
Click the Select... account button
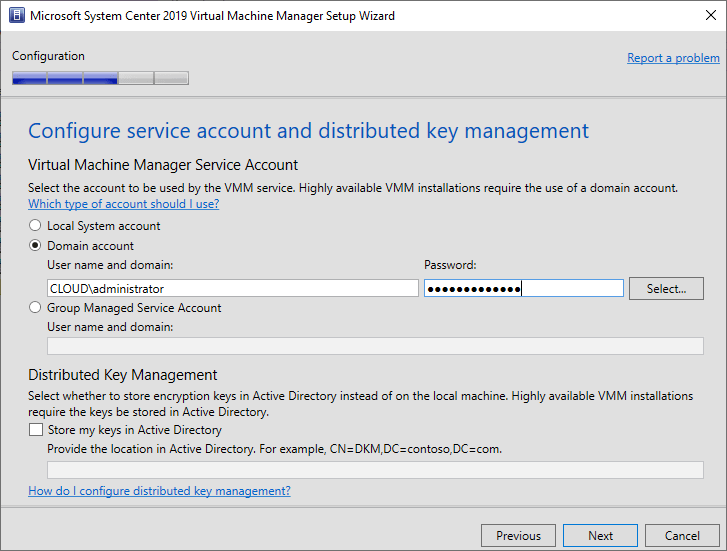point(666,288)
